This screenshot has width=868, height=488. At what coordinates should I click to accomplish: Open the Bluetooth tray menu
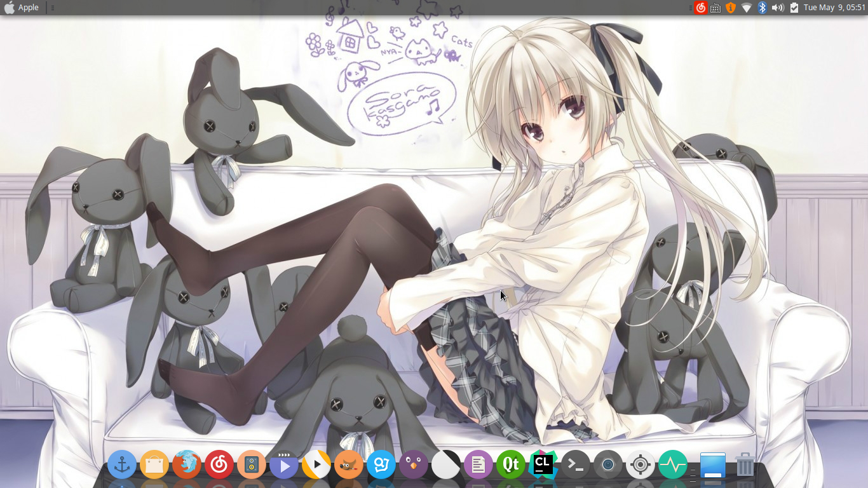pyautogui.click(x=762, y=8)
